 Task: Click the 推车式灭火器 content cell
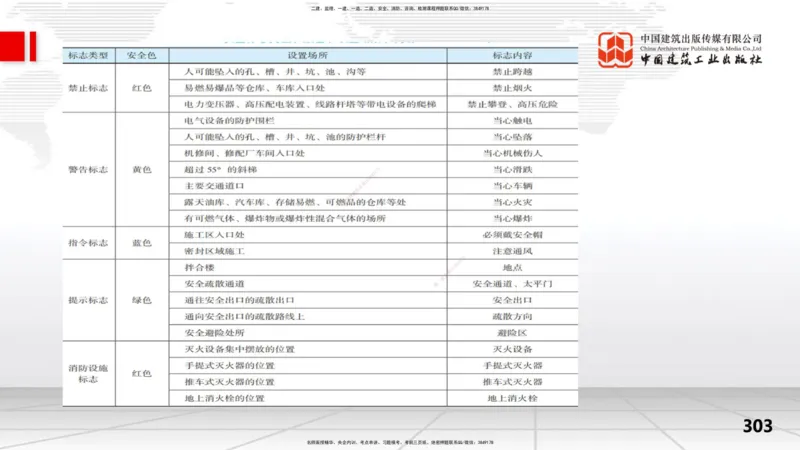coord(512,382)
